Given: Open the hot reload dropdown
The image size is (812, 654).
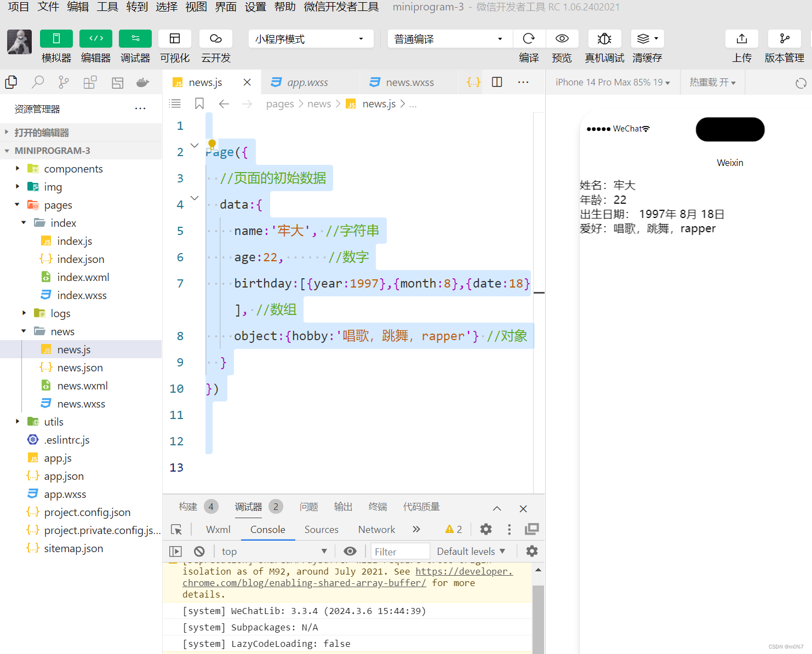Looking at the screenshot, I should click(712, 82).
